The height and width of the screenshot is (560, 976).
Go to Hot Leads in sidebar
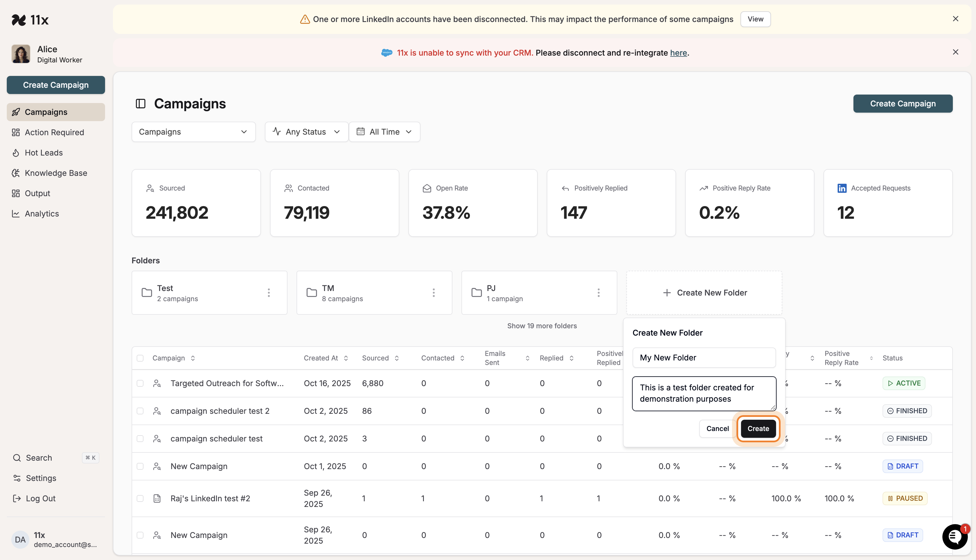[x=43, y=153]
